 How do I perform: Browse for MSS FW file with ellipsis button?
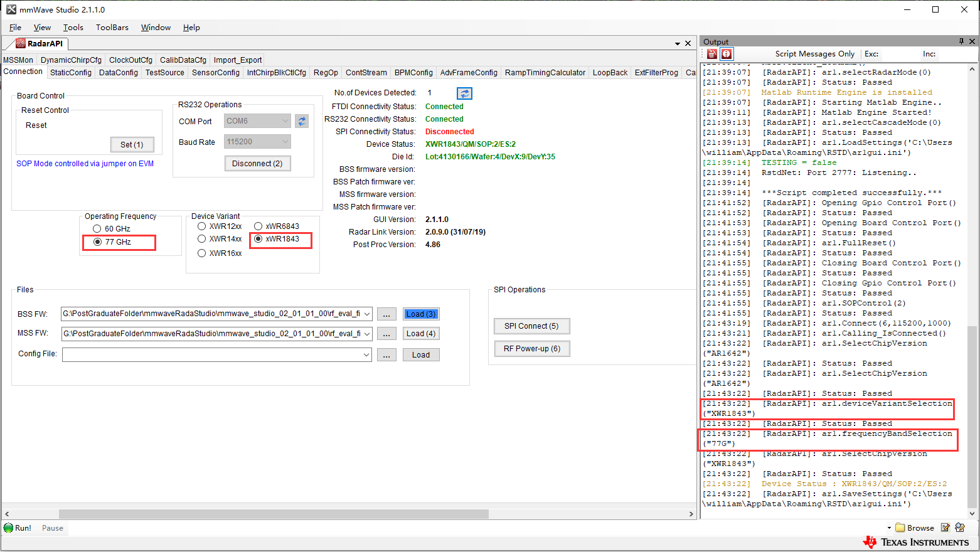pos(386,334)
